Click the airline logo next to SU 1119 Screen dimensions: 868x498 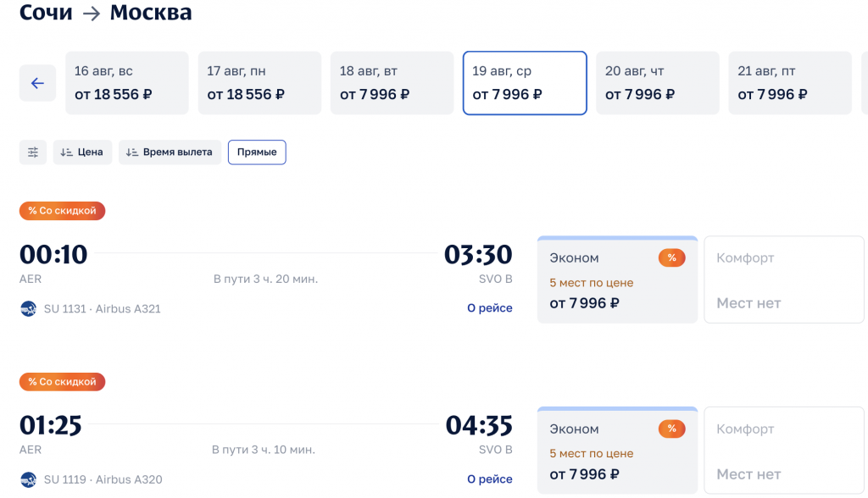29,480
